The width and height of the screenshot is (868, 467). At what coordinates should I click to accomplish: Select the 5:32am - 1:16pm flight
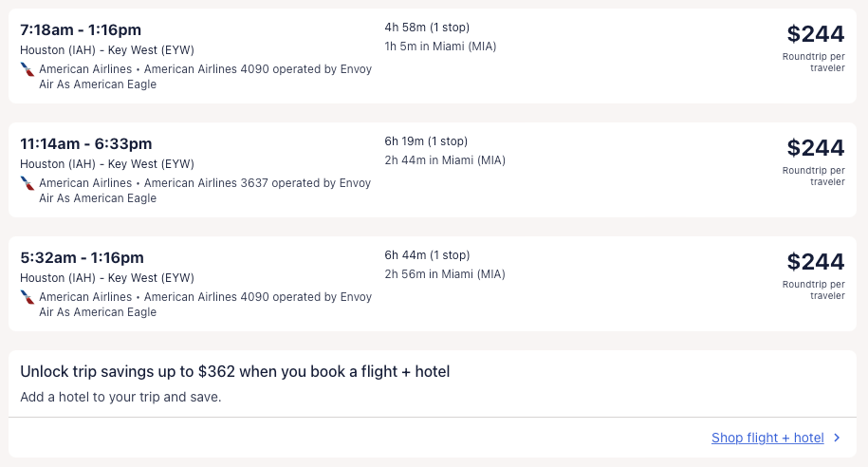[x=82, y=258]
